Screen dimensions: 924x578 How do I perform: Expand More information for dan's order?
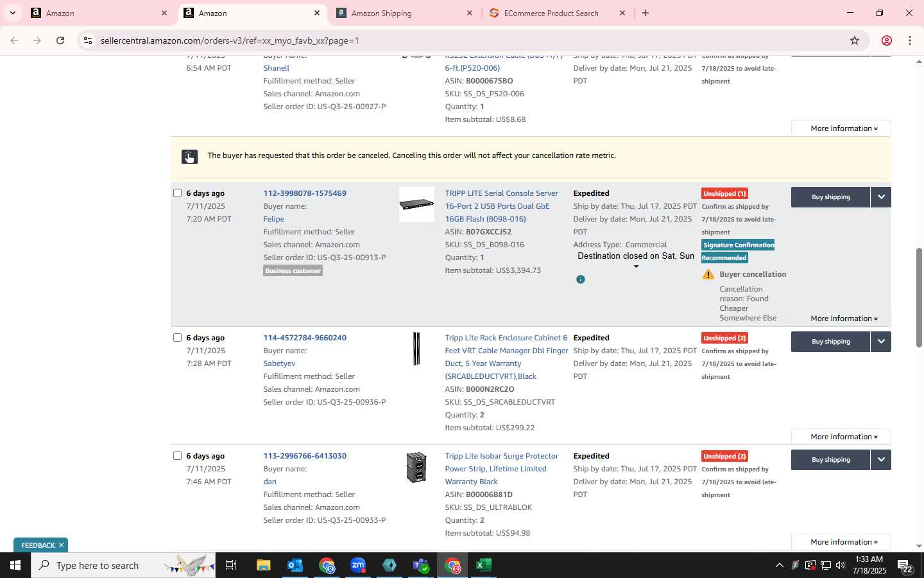coord(841,542)
